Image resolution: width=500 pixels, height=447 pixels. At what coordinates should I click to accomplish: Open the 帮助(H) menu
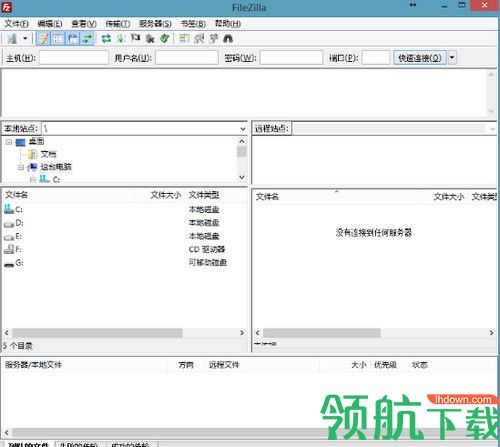(228, 24)
